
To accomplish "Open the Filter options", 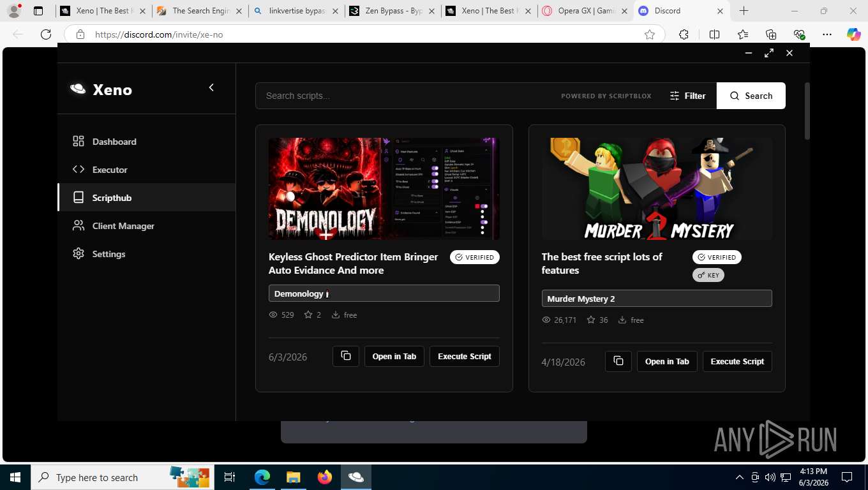I will pyautogui.click(x=687, y=96).
